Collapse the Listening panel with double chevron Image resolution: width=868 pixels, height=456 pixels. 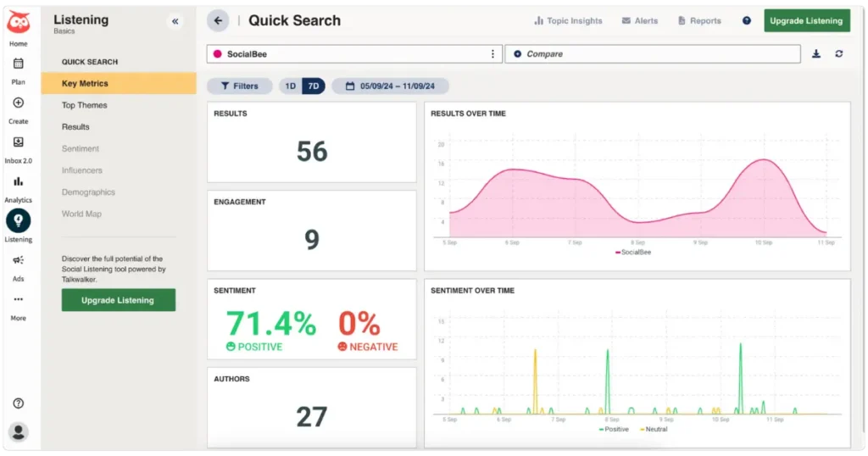tap(175, 21)
